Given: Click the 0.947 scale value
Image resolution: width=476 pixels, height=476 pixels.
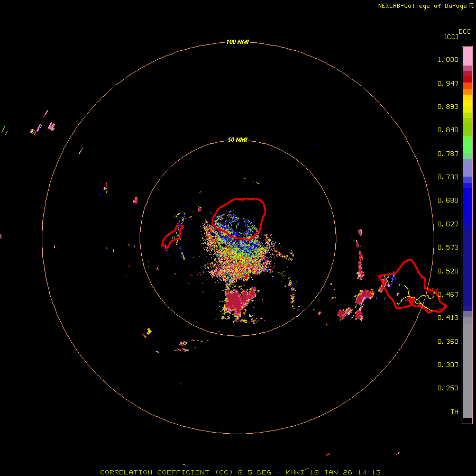Looking at the screenshot, I should [x=448, y=83].
